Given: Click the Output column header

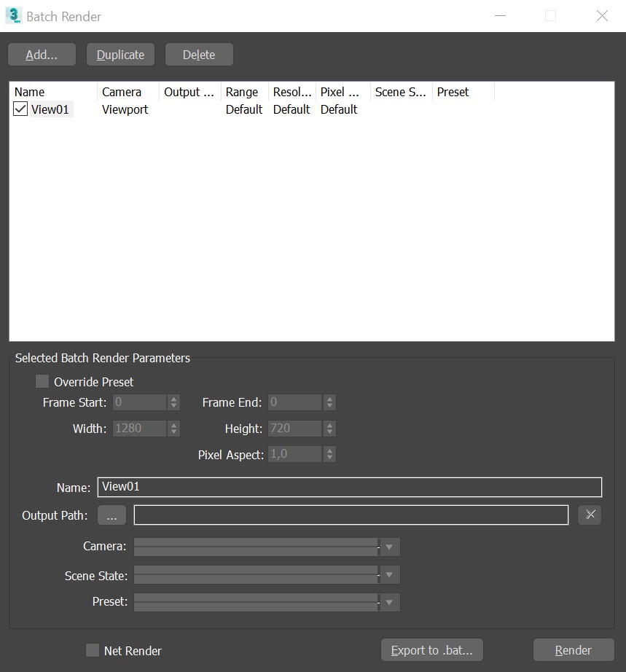Looking at the screenshot, I should [190, 92].
